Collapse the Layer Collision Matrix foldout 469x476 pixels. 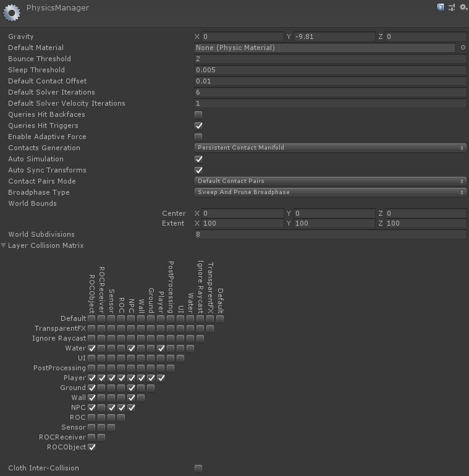pos(4,245)
